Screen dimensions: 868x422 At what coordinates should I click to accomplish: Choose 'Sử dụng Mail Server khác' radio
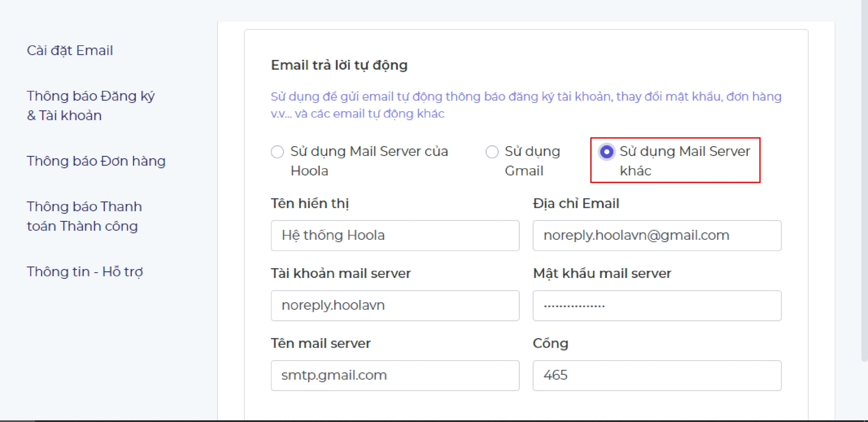pos(607,152)
